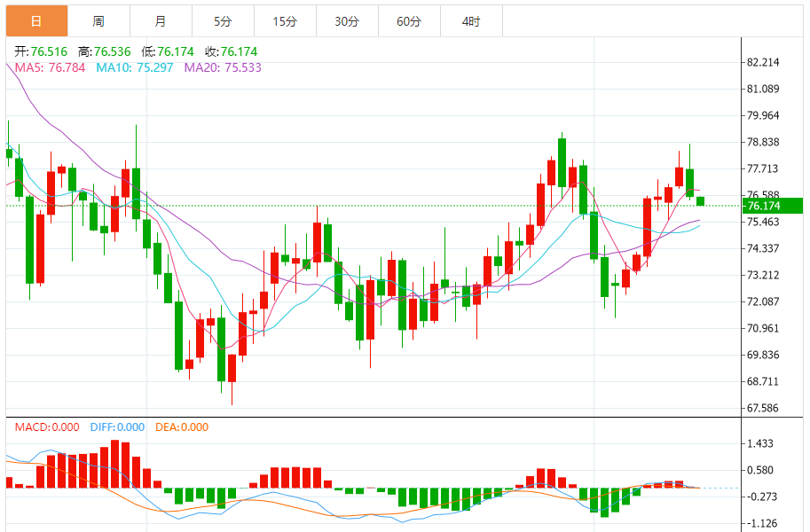Screen dimensions: 810x532
Task: Switch to the 周 weekly tab
Action: coord(98,21)
